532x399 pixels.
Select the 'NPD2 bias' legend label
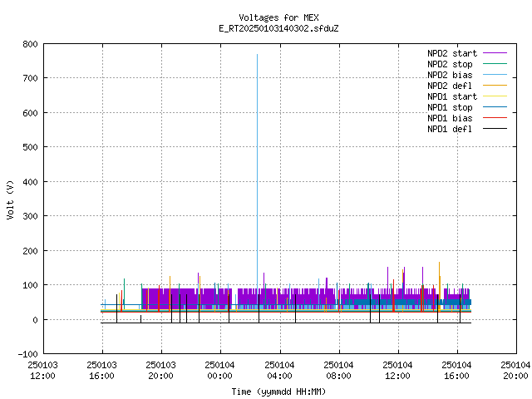point(450,75)
